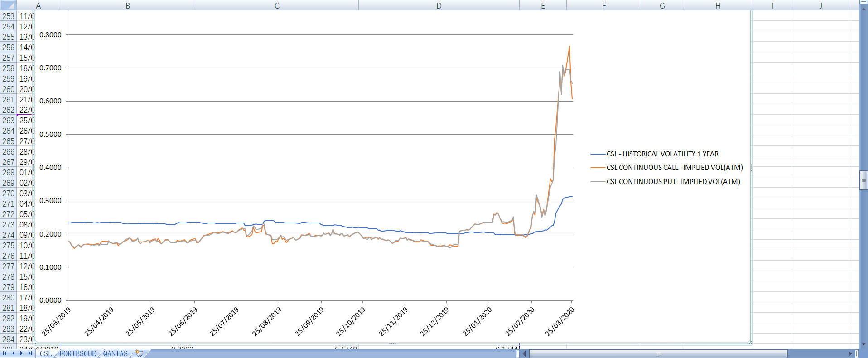Click the 0.3000 vertical axis label
The height and width of the screenshot is (358, 868).
point(50,201)
